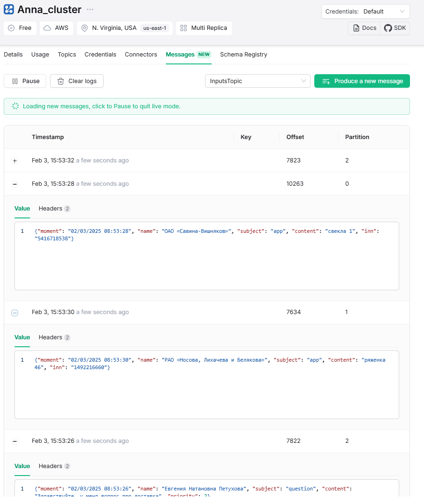Clear logs with the trash button
The height and width of the screenshot is (504, 424).
77,81
